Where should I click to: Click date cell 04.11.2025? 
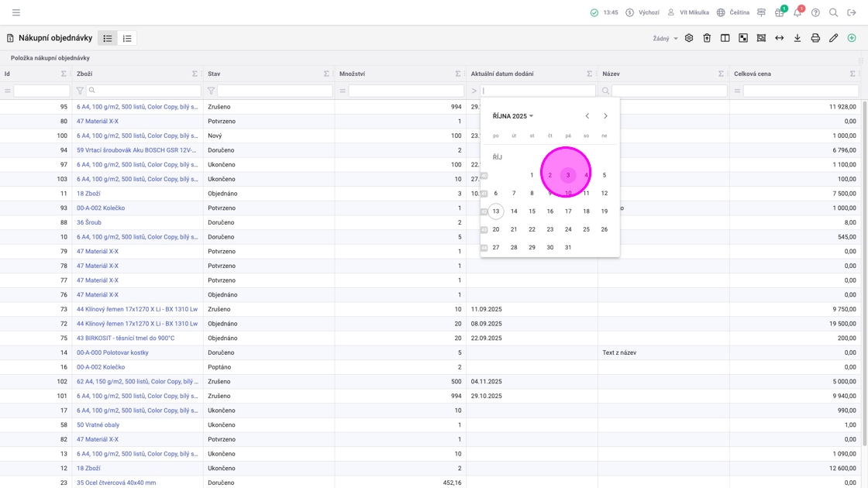487,381
